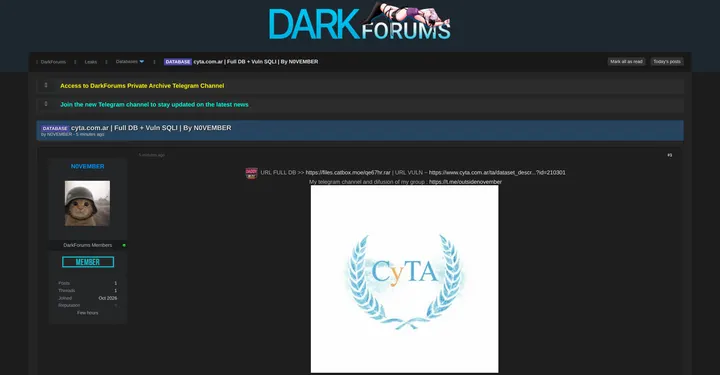Screen dimensions: 720x375
Task: Click the Reputation stat label
Action: pyautogui.click(x=69, y=305)
